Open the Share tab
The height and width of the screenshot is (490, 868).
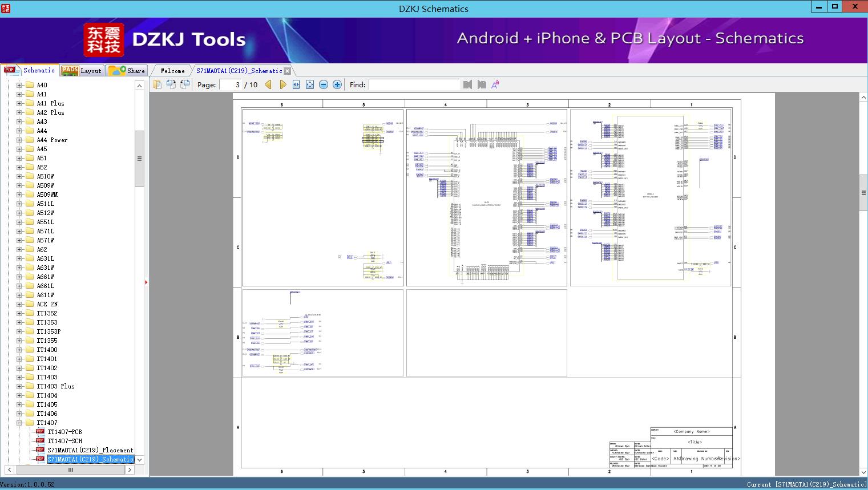click(x=127, y=70)
